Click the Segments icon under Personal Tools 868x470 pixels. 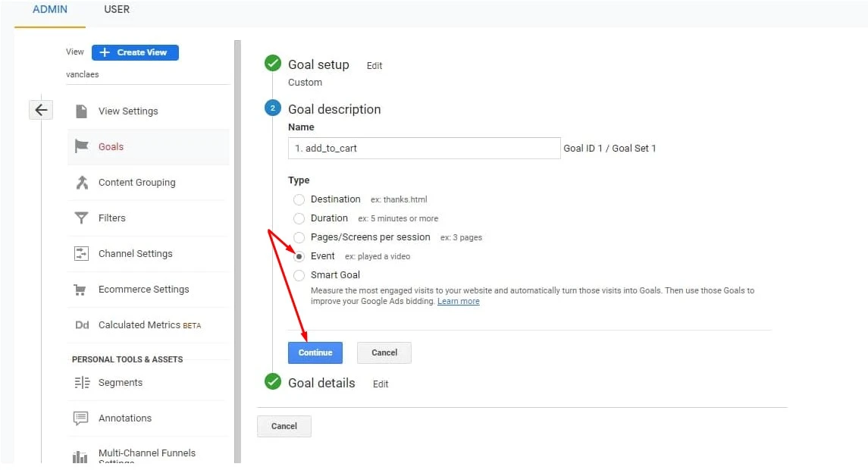pos(83,382)
